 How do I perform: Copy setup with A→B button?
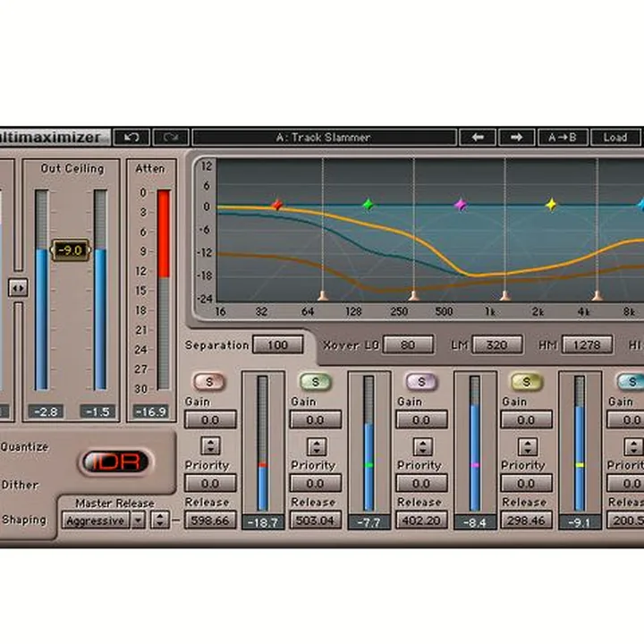(x=563, y=137)
